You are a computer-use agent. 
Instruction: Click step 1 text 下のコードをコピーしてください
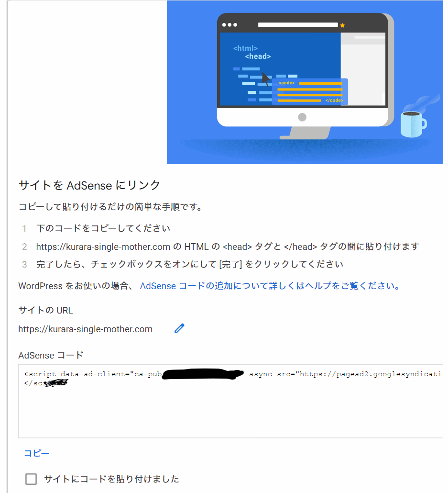[x=103, y=228]
